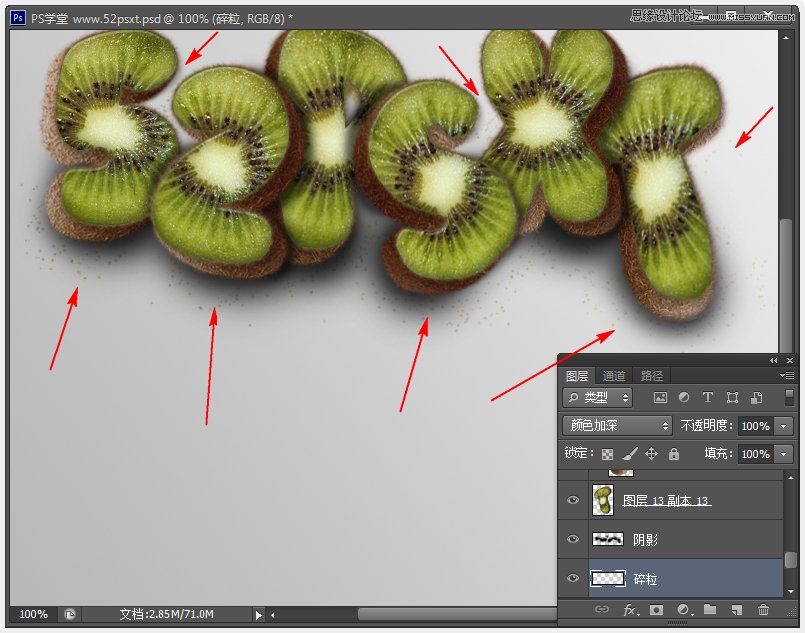Viewport: 805px width, 633px height.
Task: Hide the 碎粒 layer
Action: pyautogui.click(x=573, y=578)
